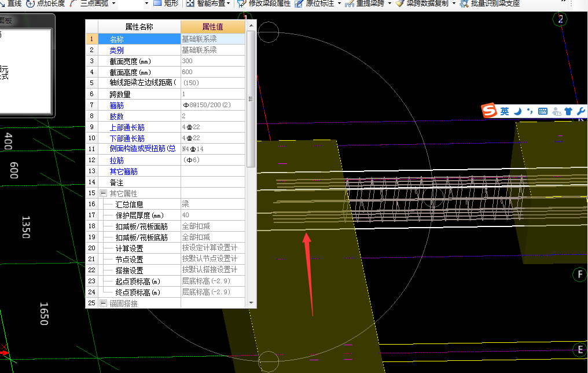The image size is (588, 373).
Task: Click the 肢数 property name
Action: (x=117, y=116)
